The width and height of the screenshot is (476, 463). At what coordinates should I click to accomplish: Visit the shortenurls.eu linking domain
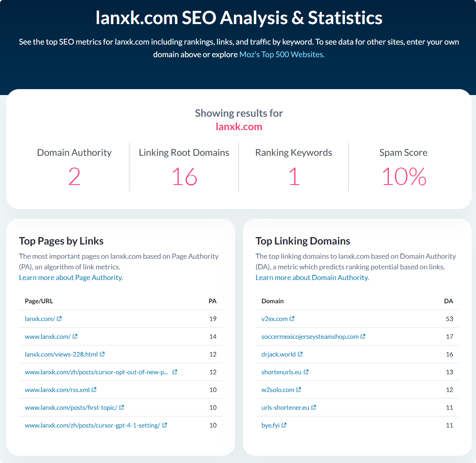click(281, 372)
